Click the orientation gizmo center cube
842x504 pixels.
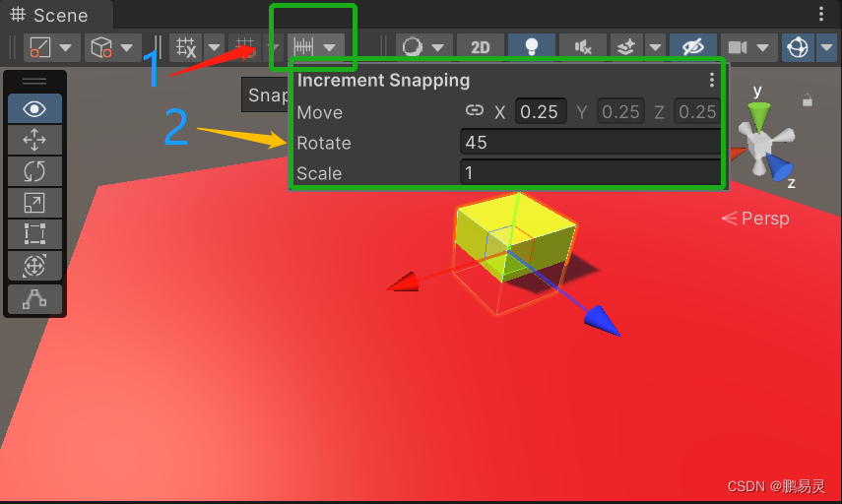point(761,145)
